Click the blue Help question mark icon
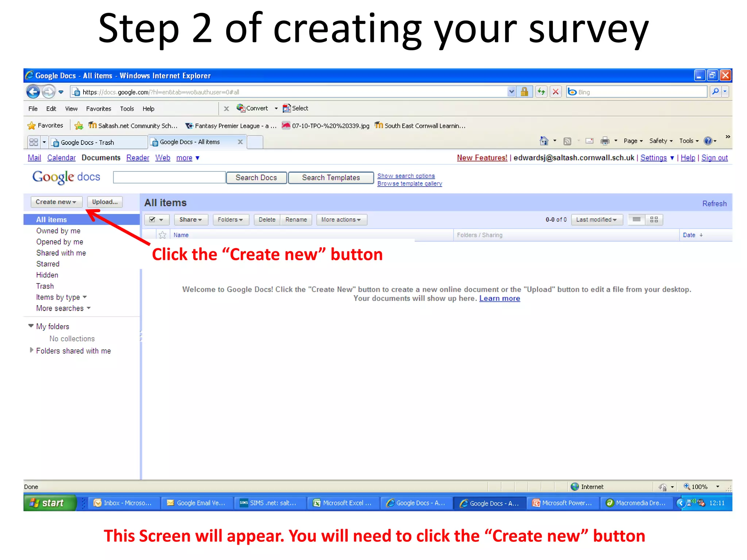 coord(708,141)
